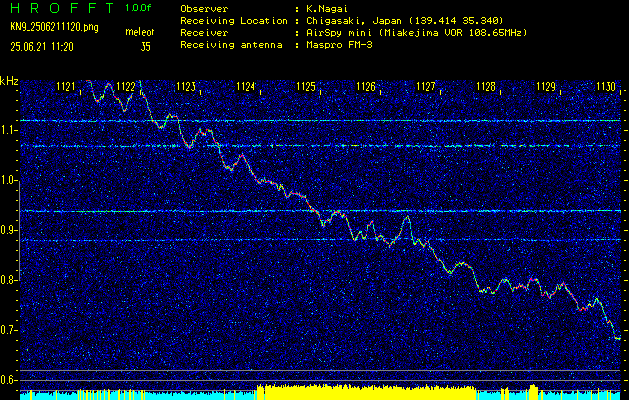
Task: Click the kHz axis unit label
Action: pyautogui.click(x=9, y=81)
